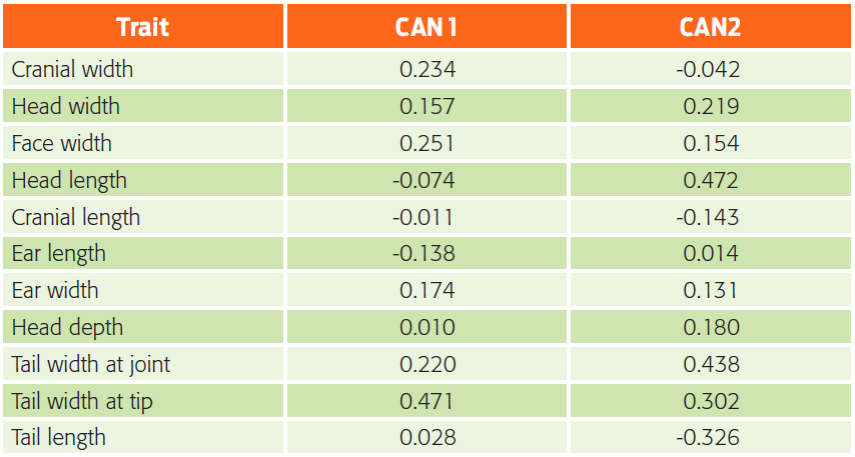Select the -0.326 Tail length value
This screenshot has height=457, width=855.
[x=709, y=438]
